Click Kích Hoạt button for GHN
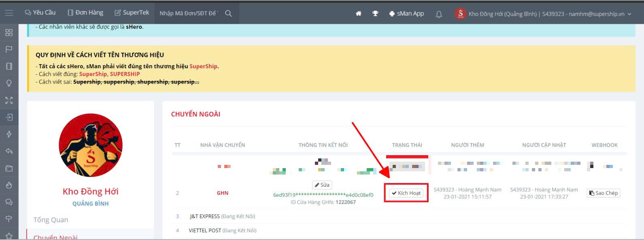 (406, 193)
